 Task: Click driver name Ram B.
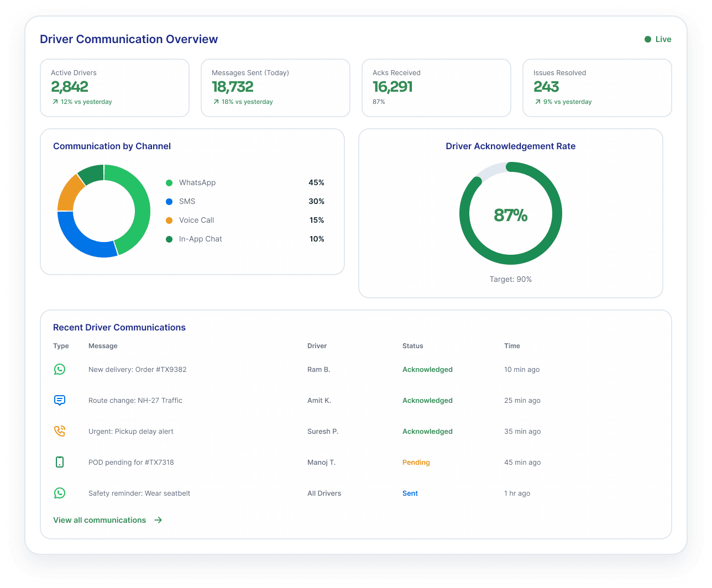click(318, 369)
